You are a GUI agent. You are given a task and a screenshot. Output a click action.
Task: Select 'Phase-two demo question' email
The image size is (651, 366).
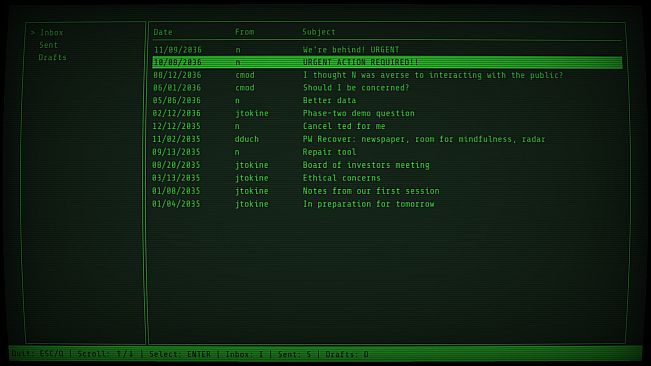click(387, 113)
